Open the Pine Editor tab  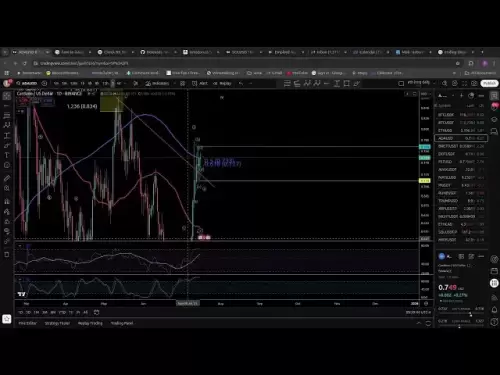27,323
